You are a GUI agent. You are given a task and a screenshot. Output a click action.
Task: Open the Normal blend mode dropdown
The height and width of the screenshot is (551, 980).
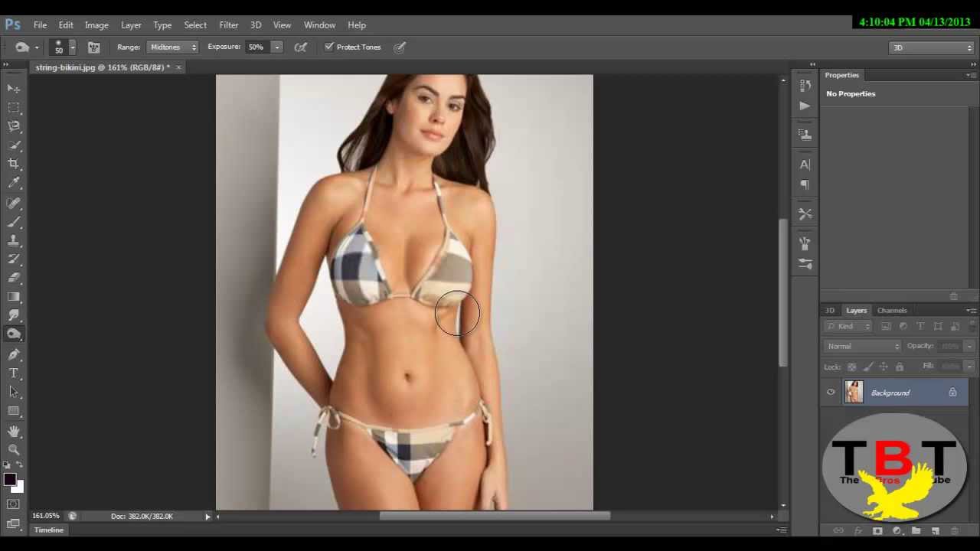click(862, 346)
